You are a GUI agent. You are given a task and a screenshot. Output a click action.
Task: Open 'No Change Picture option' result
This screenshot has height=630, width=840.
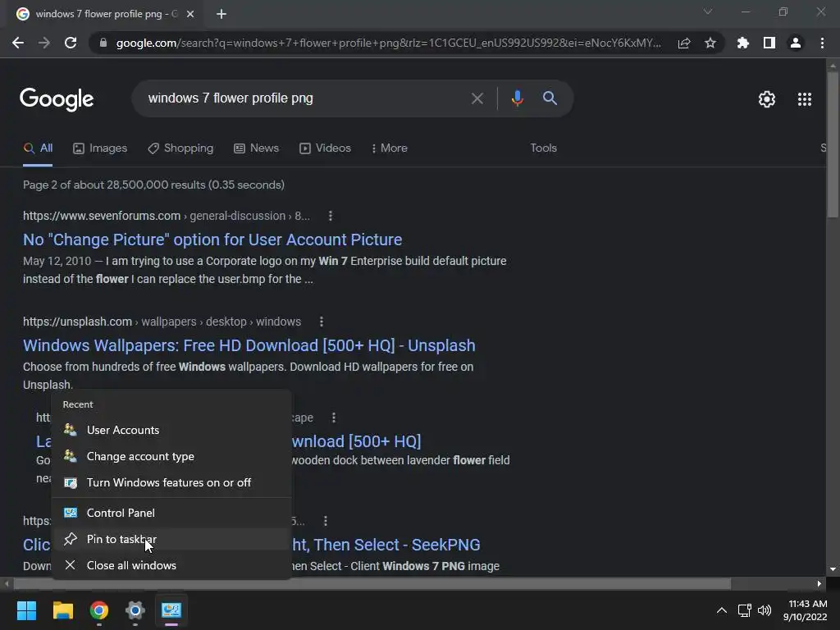click(212, 240)
